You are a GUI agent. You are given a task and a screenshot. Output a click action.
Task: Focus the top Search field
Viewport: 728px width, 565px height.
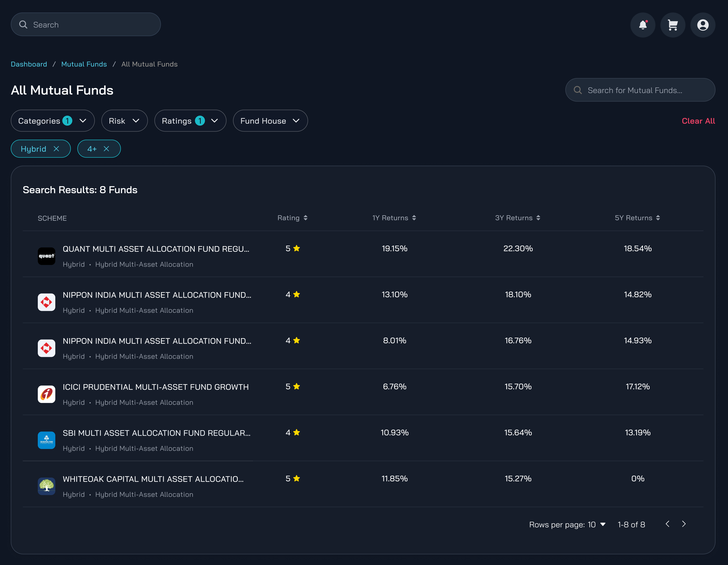pos(86,24)
